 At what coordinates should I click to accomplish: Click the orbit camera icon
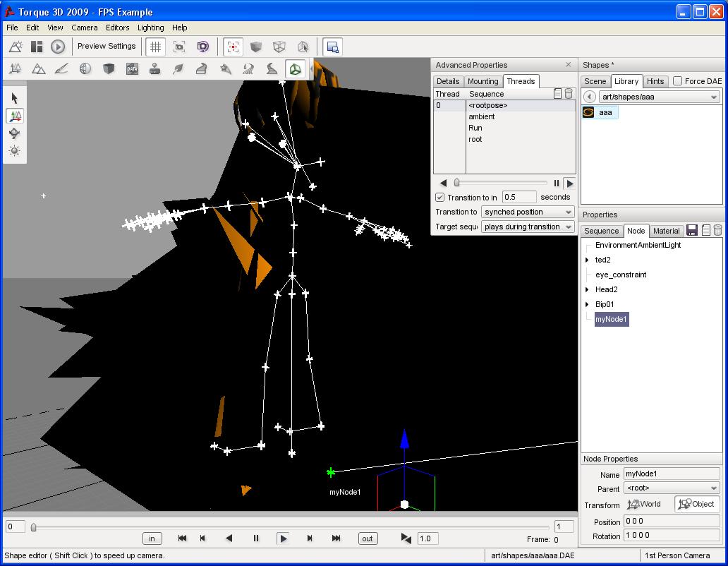(x=203, y=47)
